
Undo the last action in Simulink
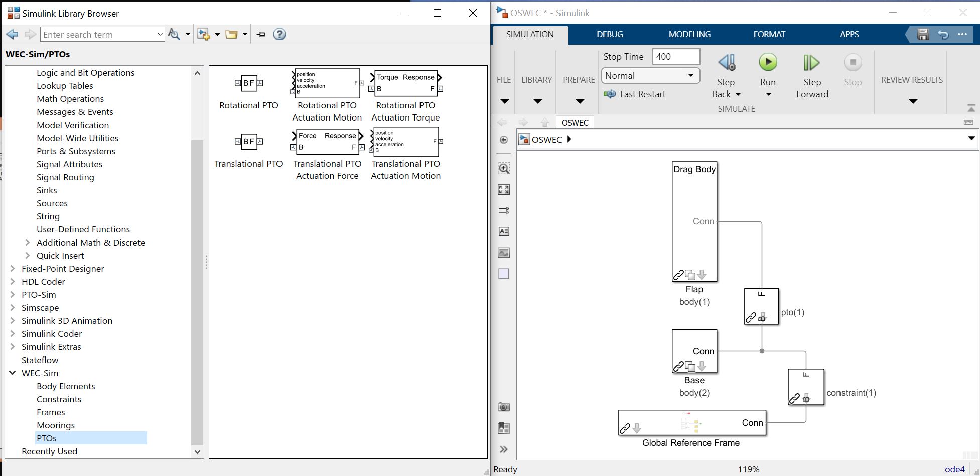(x=943, y=34)
